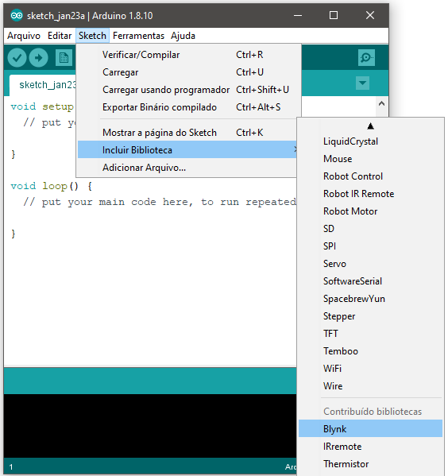Select the Robot IR Remote library

point(370,194)
